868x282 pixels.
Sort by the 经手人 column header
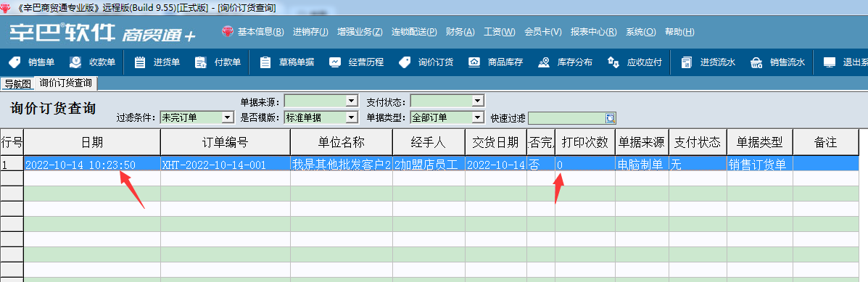429,143
